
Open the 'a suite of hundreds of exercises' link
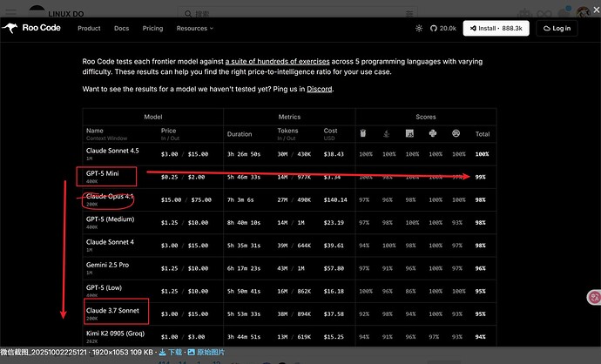(x=277, y=61)
